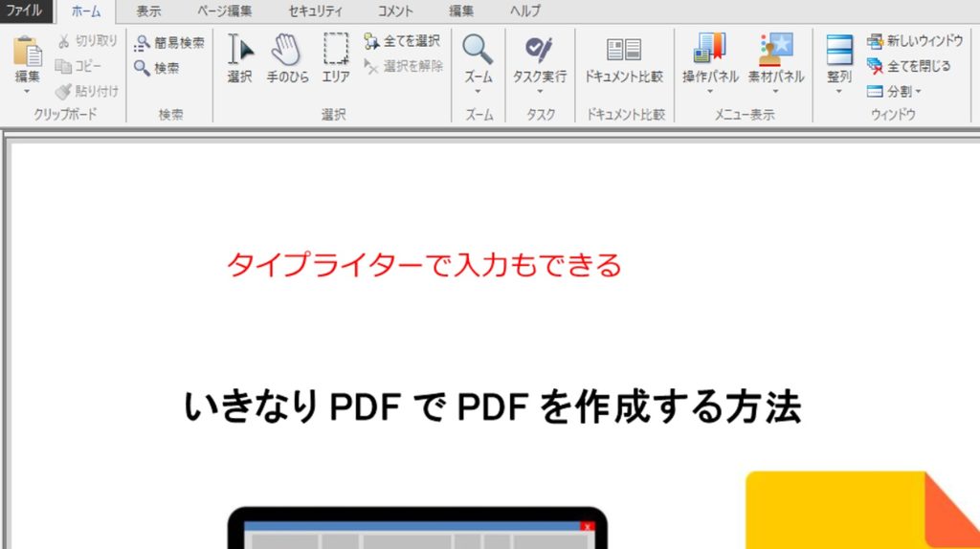The height and width of the screenshot is (549, 980).
Task: Open 簡易検索 quick search
Action: pos(169,42)
